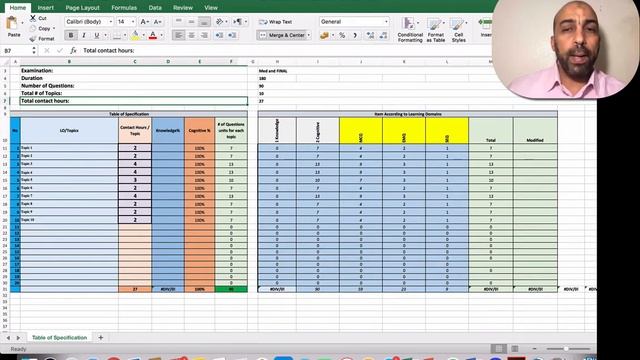Screen dimensions: 640x360
Task: Apply percent style with the % icon
Action: click(342, 36)
